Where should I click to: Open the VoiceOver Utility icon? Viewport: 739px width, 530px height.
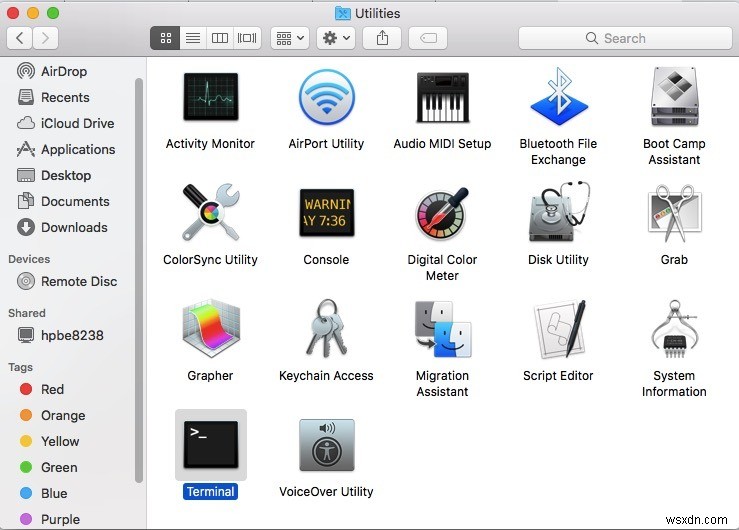(327, 445)
